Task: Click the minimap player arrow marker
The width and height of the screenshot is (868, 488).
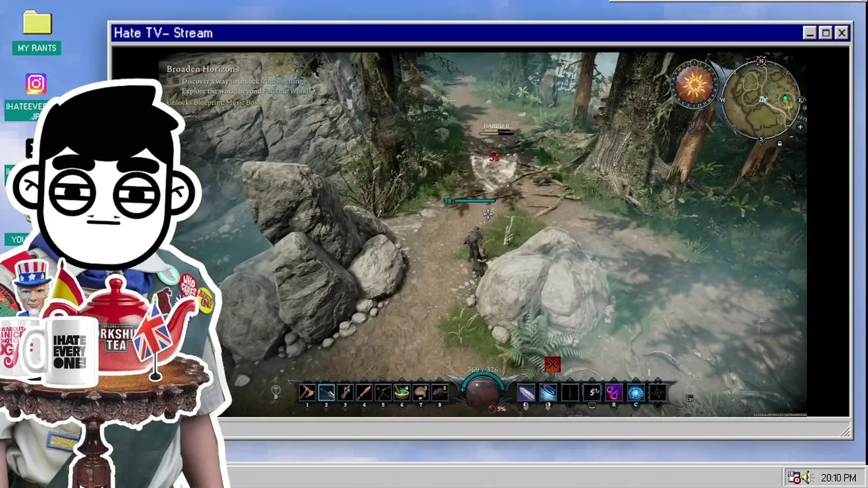Action: pos(763,100)
